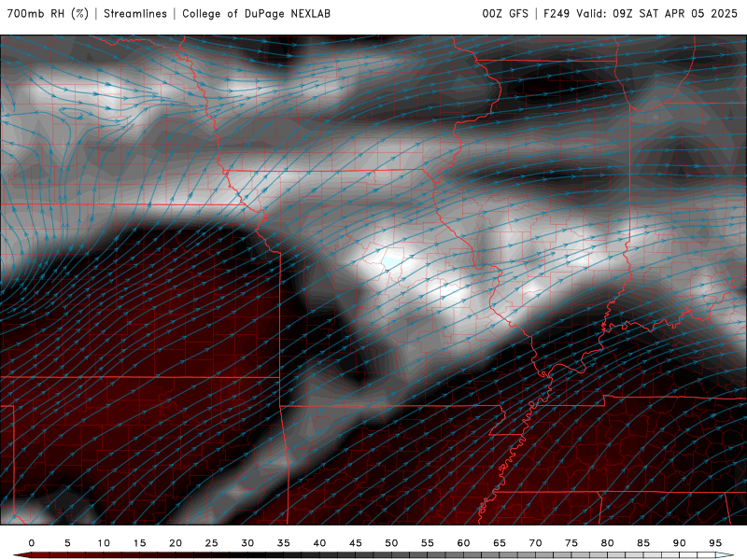Click the colorbar label "40"
The image size is (747, 560).
[x=319, y=543]
